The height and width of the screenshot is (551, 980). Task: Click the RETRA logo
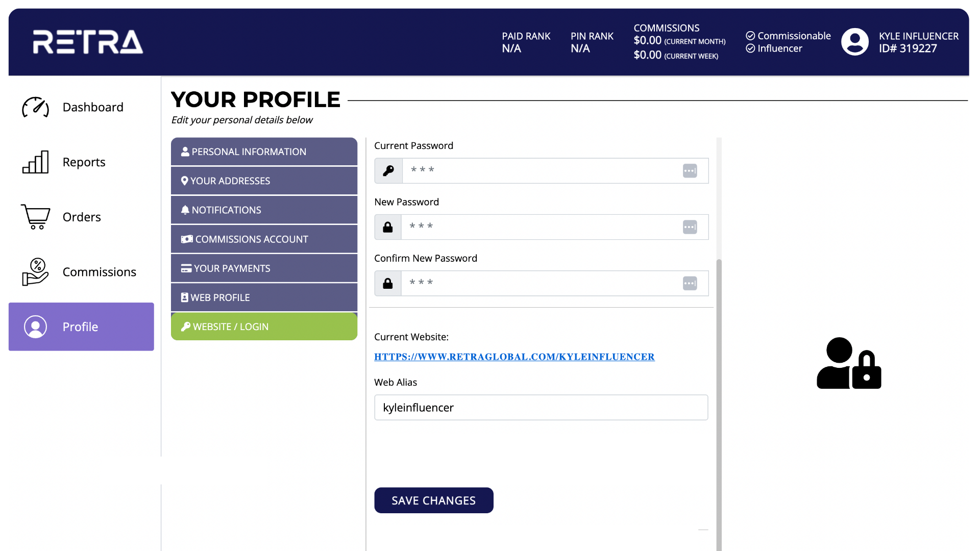[88, 42]
